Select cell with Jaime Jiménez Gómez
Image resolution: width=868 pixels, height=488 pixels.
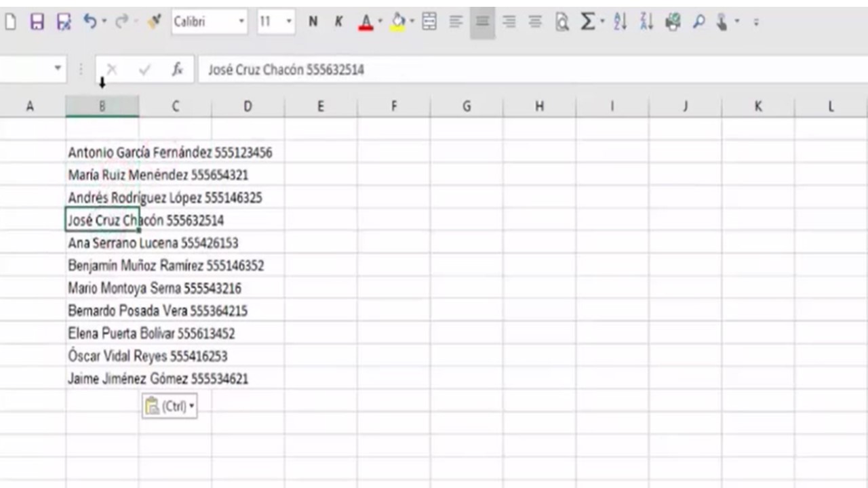[102, 379]
